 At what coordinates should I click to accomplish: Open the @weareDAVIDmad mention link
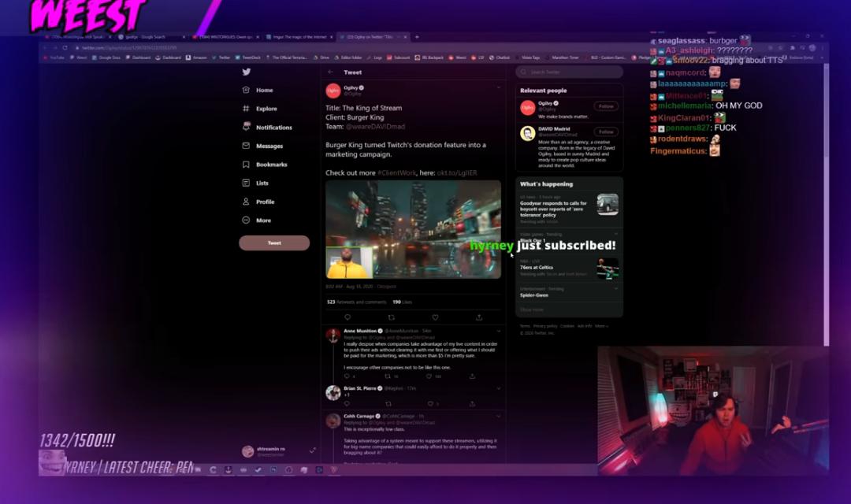tap(375, 127)
